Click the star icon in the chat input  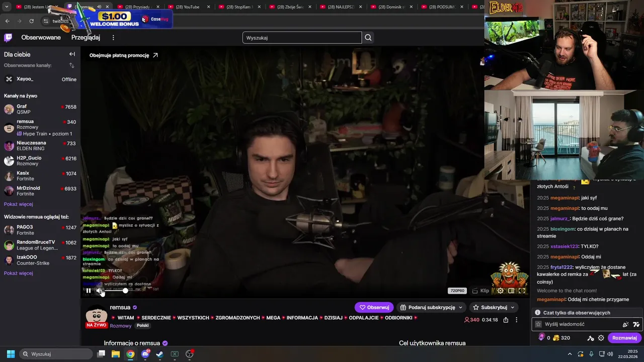538,324
